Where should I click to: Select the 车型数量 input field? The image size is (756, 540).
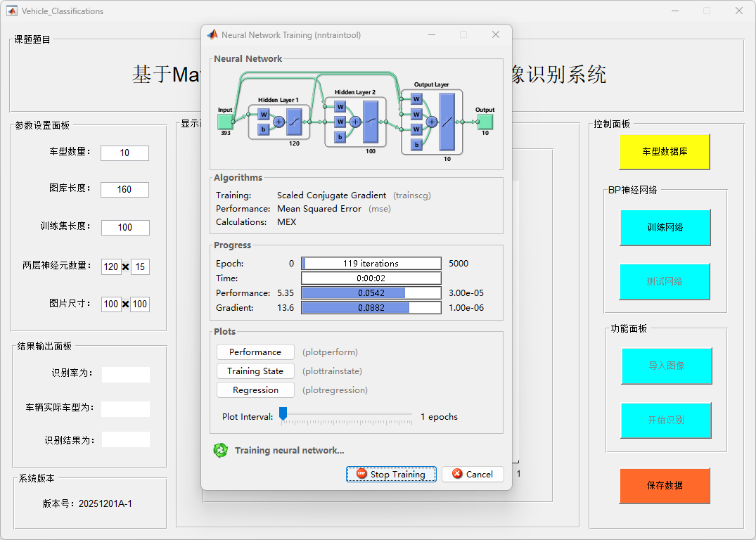[124, 153]
